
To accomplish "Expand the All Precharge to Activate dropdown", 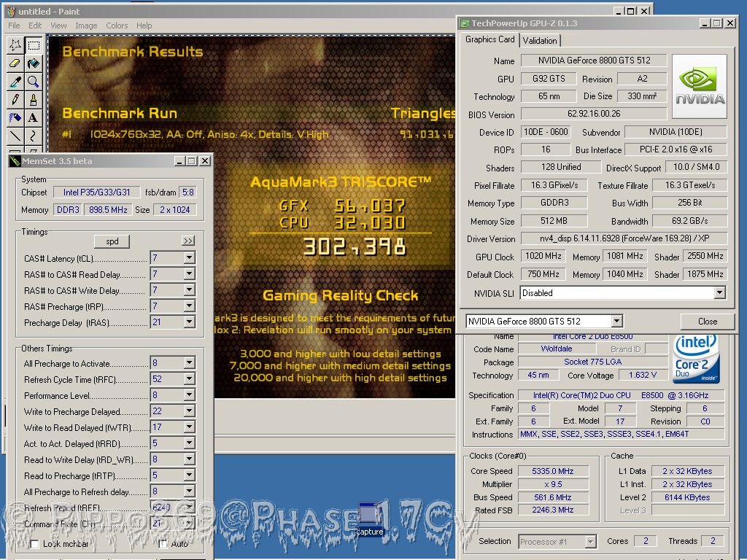I will point(189,363).
